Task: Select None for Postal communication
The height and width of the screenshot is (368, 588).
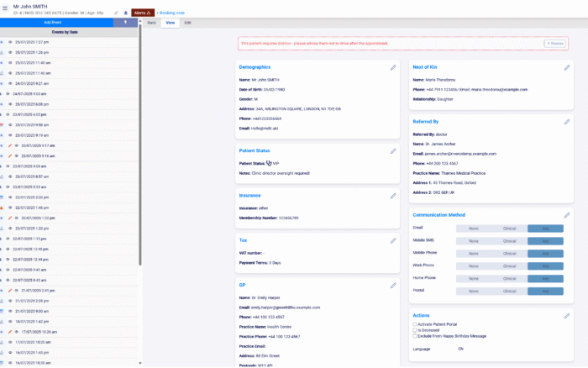Action: (474, 292)
